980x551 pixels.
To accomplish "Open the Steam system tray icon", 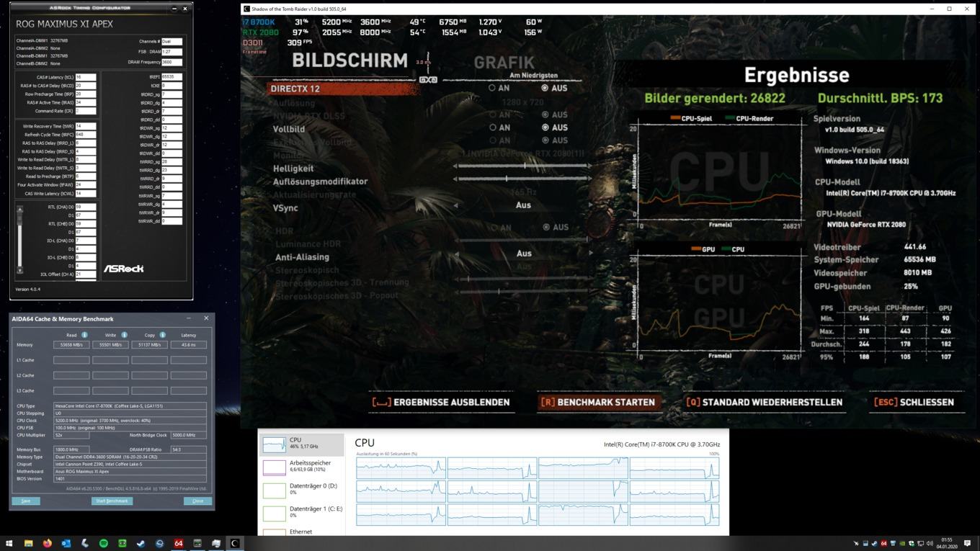I will coord(875,543).
